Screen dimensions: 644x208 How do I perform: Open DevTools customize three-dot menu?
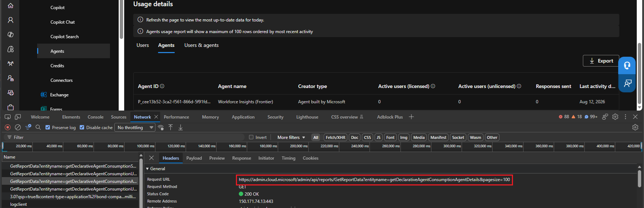[625, 117]
